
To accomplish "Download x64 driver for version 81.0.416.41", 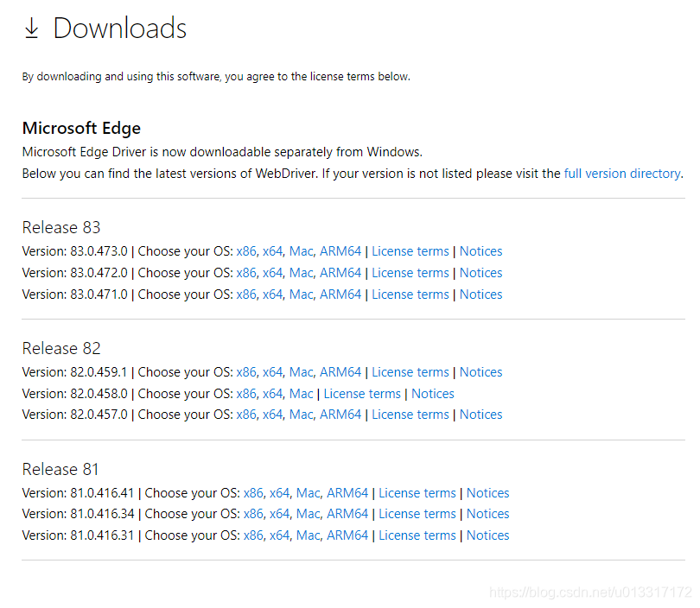I will (279, 493).
